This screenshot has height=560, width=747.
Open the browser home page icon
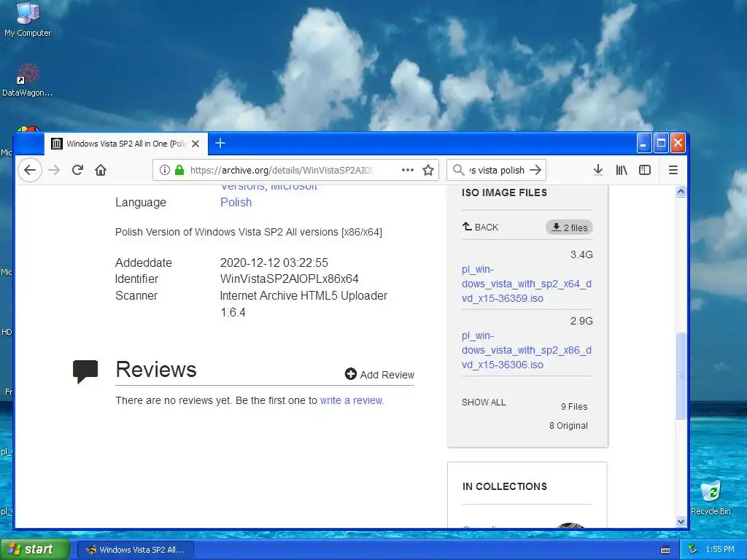[101, 170]
